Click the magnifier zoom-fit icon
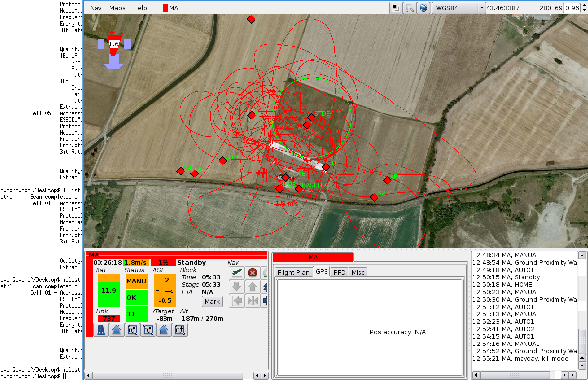This screenshot has width=588, height=380. (409, 8)
